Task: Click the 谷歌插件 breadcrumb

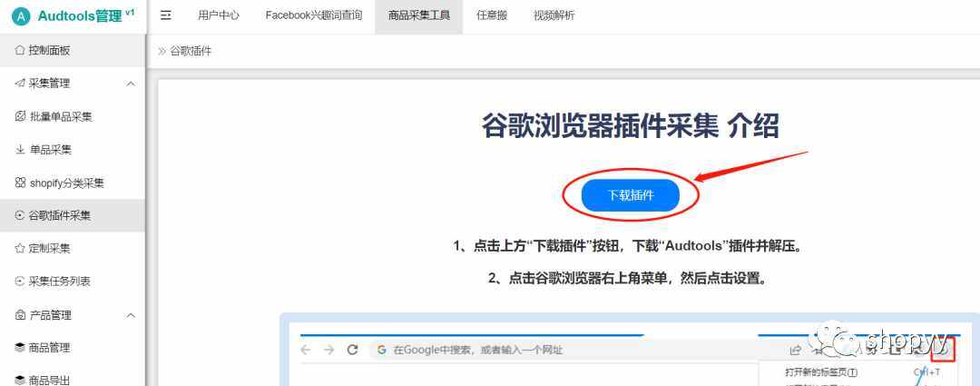Action: pyautogui.click(x=191, y=51)
